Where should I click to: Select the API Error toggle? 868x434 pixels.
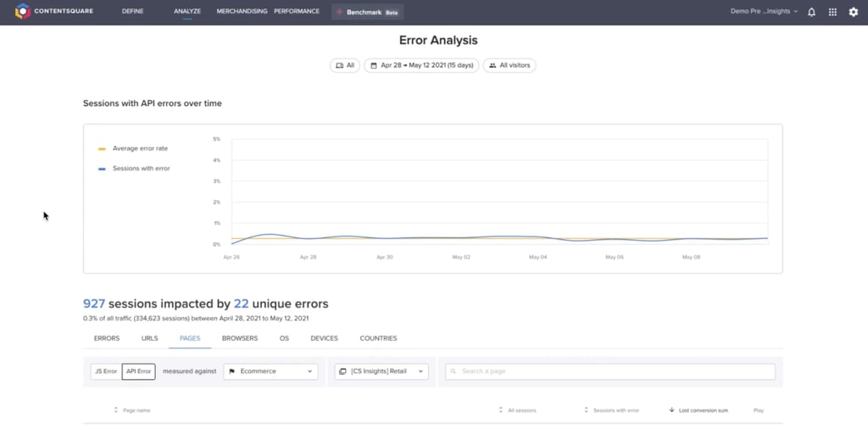(x=138, y=371)
